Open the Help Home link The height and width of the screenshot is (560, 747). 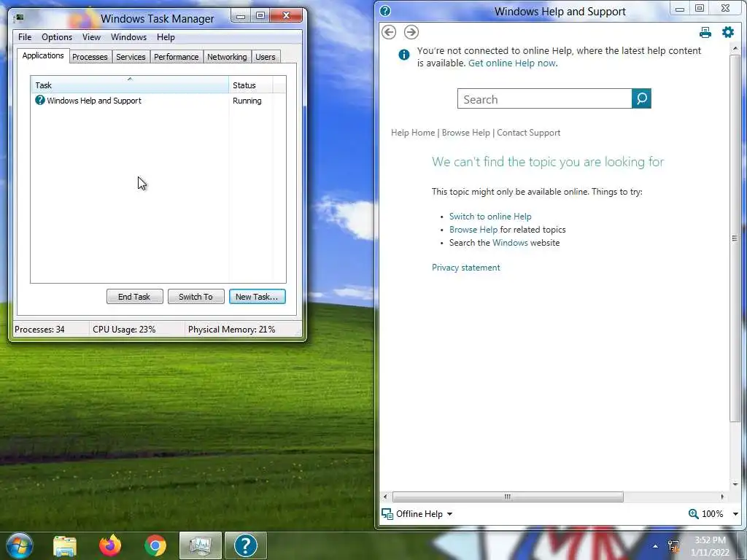pyautogui.click(x=413, y=133)
